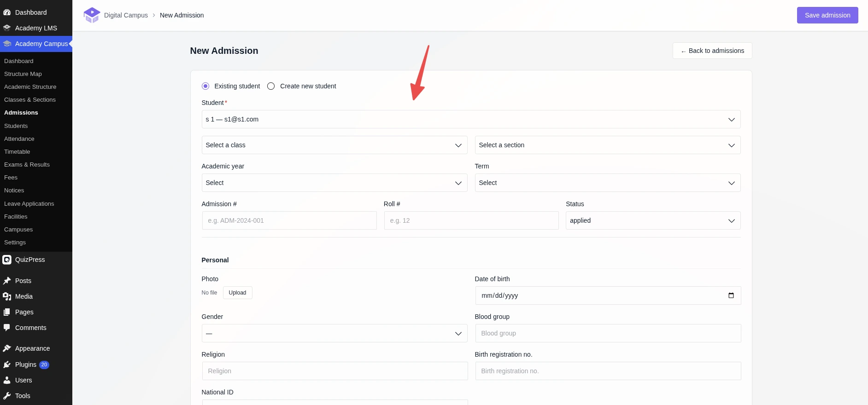
Task: Click the Academy LMS graduation cap icon
Action: tap(7, 28)
